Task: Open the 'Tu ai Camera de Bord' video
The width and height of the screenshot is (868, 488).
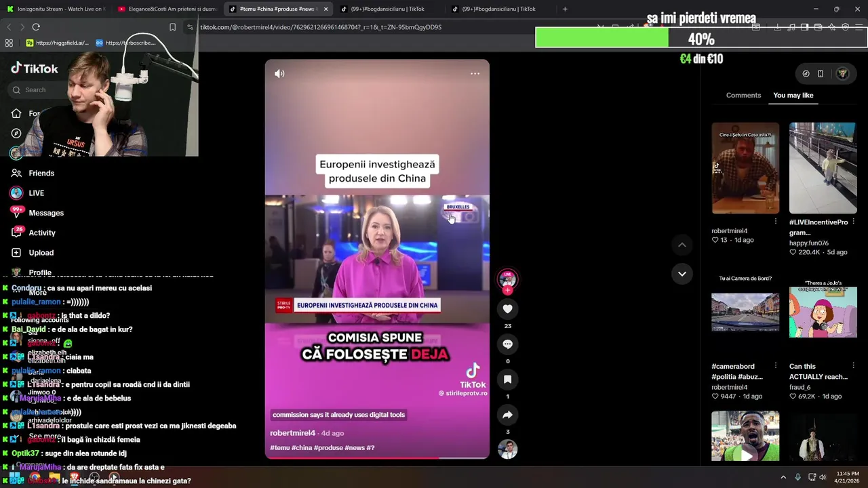Action: point(745,312)
